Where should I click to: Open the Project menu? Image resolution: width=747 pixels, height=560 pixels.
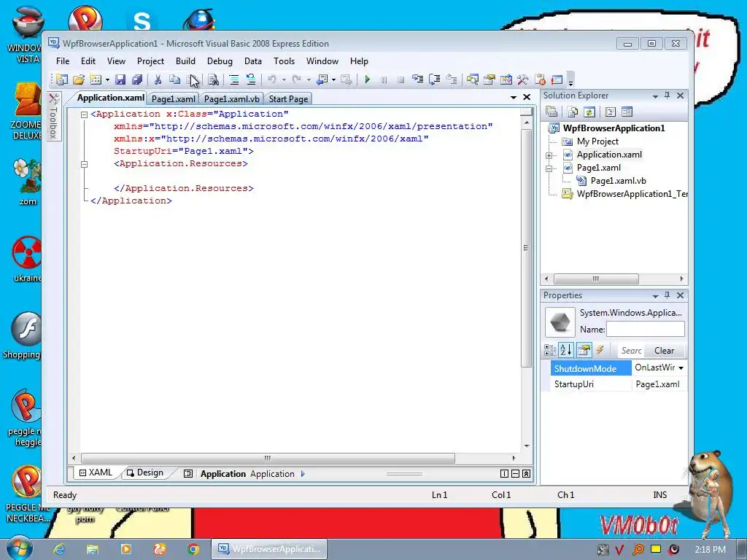pos(150,61)
